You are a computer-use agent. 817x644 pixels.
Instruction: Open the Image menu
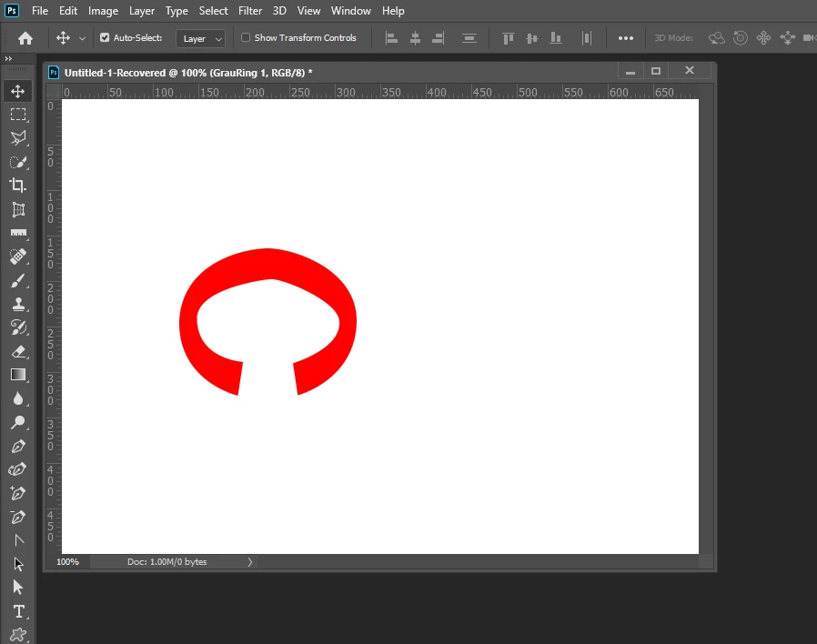coord(103,10)
